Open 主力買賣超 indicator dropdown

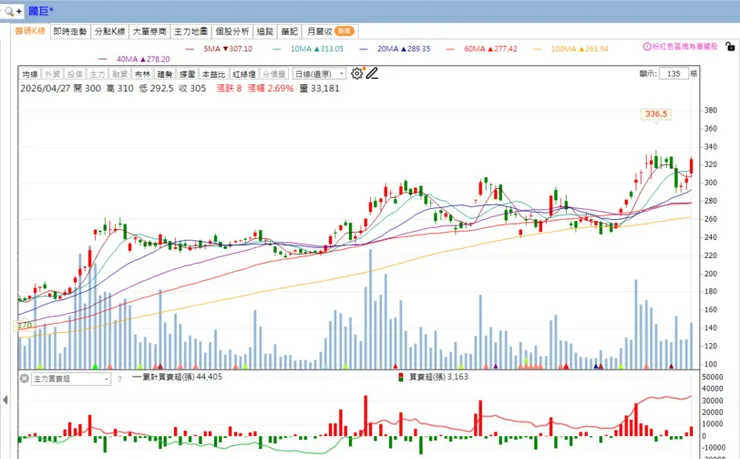(71, 379)
